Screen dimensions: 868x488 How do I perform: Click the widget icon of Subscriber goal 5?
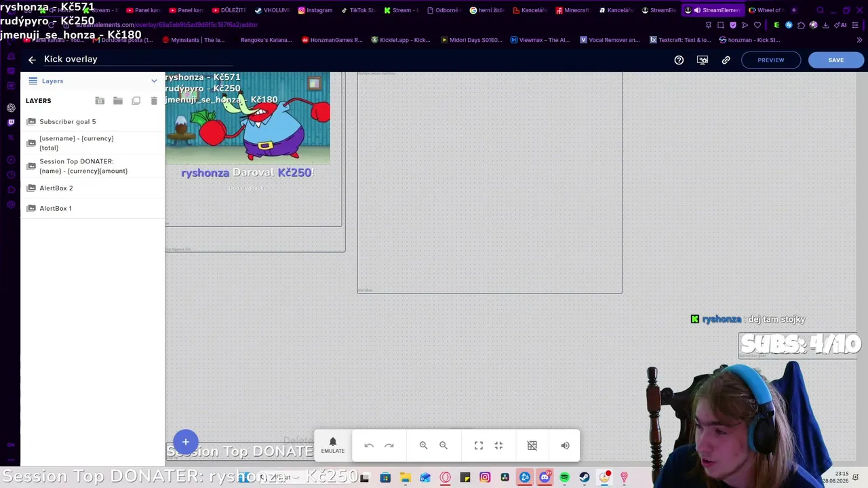pyautogui.click(x=31, y=122)
